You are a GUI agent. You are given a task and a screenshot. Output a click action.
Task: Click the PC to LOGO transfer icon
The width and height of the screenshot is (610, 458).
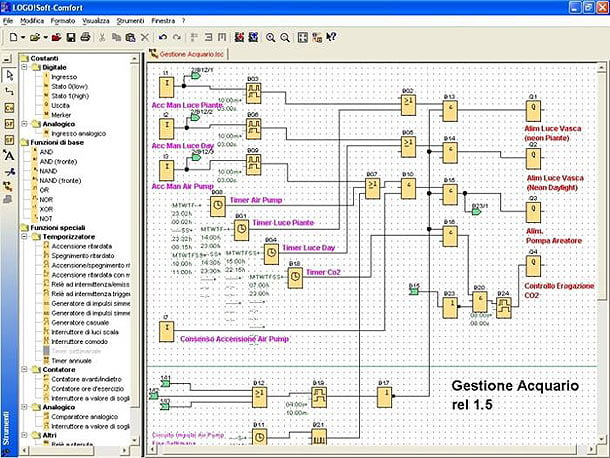pyautogui.click(x=239, y=37)
